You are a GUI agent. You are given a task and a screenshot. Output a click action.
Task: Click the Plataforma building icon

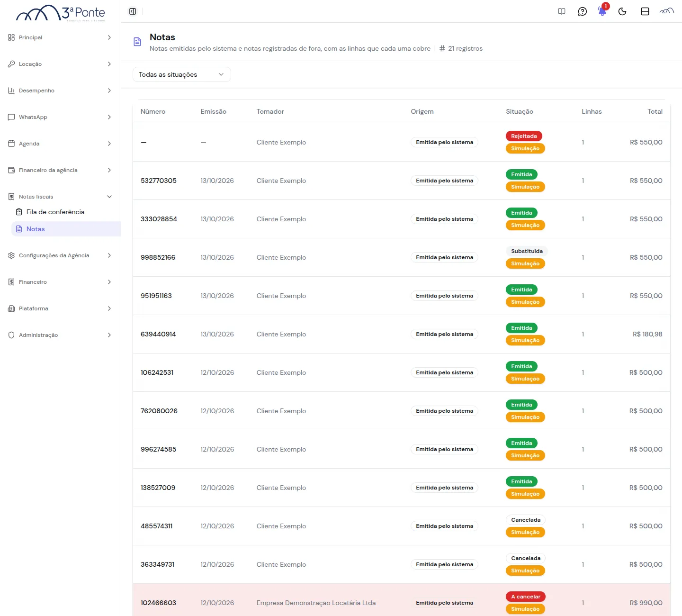pos(11,308)
